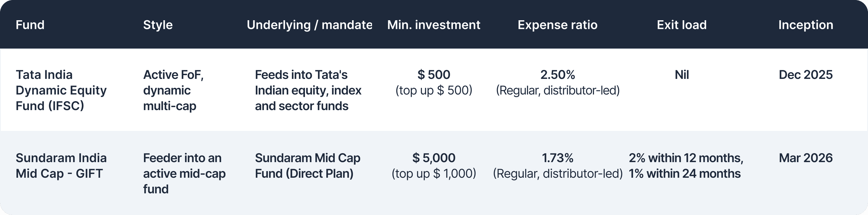This screenshot has height=215, width=868.
Task: Select the $ 5,000 minimum investment value
Action: [x=434, y=158]
